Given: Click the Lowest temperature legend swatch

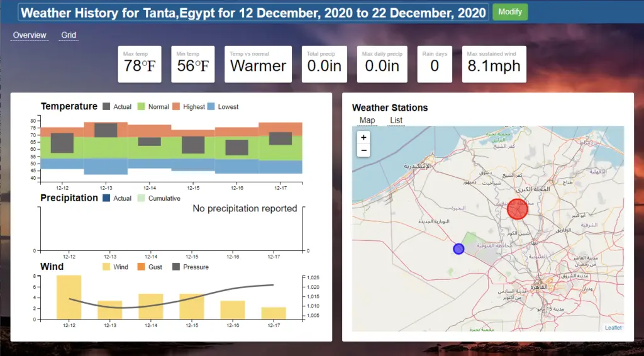Looking at the screenshot, I should click(x=211, y=107).
